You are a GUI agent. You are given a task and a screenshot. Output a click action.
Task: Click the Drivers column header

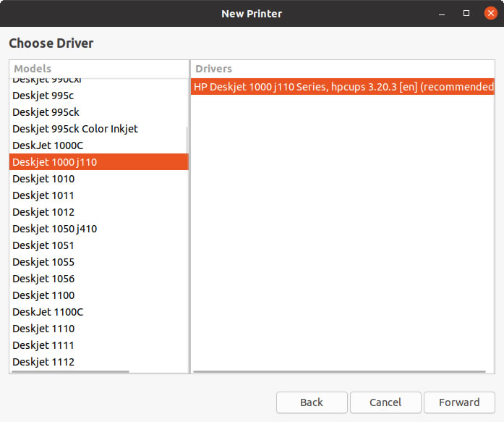(343, 69)
